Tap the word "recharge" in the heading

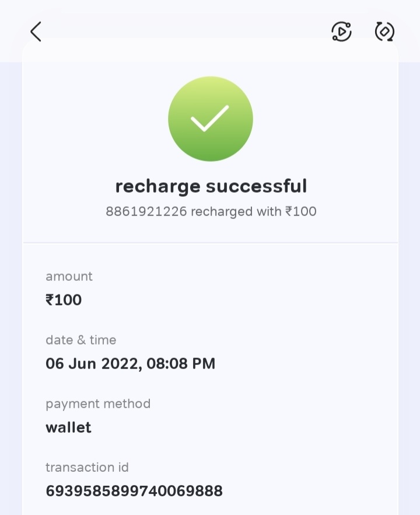coord(157,186)
